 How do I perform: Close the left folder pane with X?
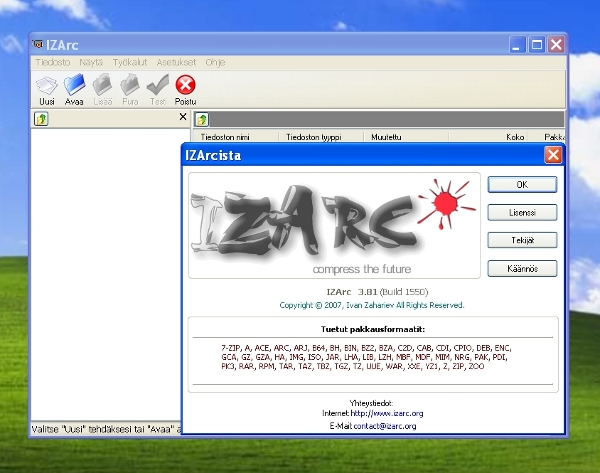(183, 117)
